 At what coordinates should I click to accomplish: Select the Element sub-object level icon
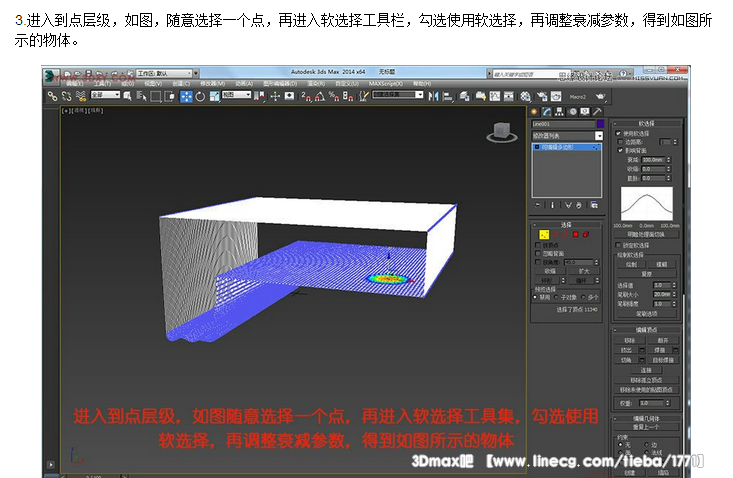tap(586, 235)
